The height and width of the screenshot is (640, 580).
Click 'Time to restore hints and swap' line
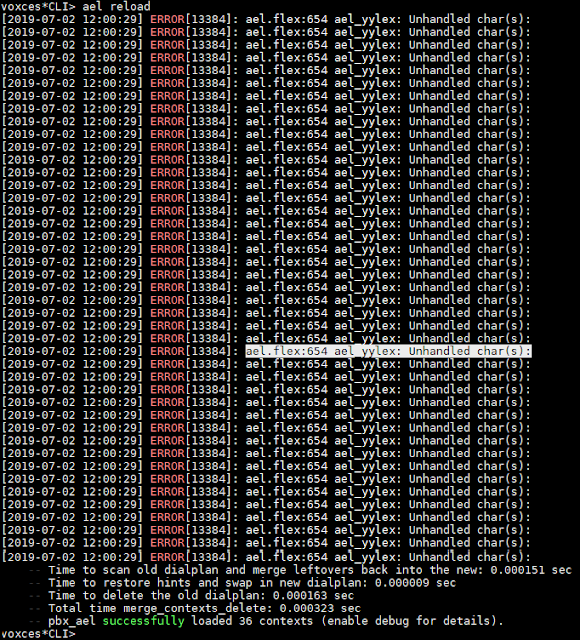click(x=252, y=583)
